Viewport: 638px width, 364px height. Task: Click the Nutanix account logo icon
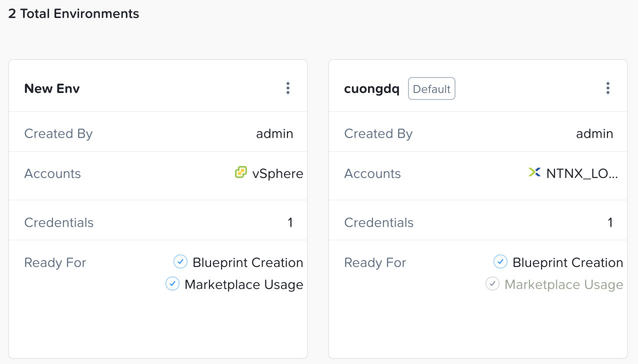pyautogui.click(x=534, y=172)
